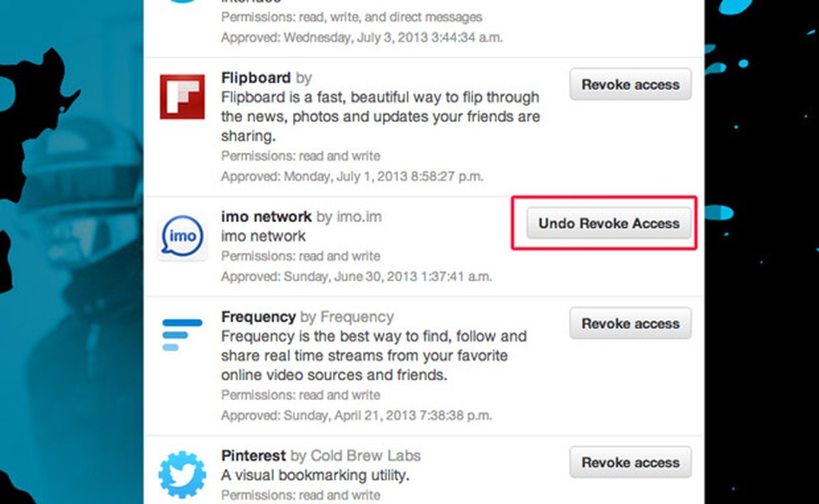The width and height of the screenshot is (819, 504).
Task: Open the Pinterest app title link
Action: coord(254,456)
